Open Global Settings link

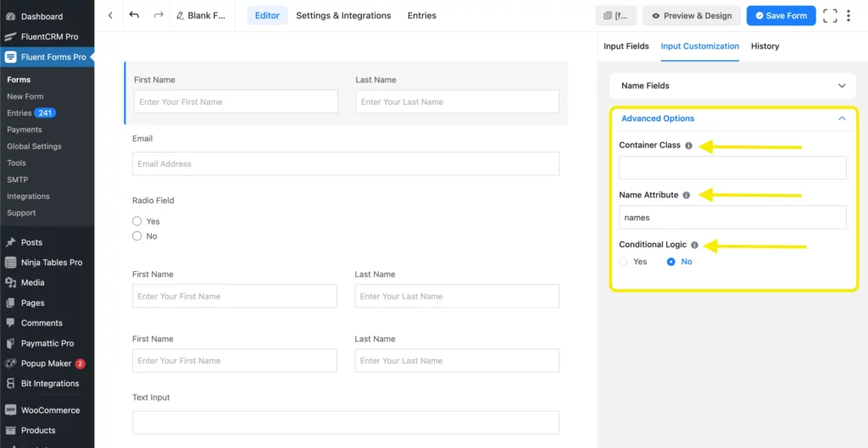tap(34, 146)
